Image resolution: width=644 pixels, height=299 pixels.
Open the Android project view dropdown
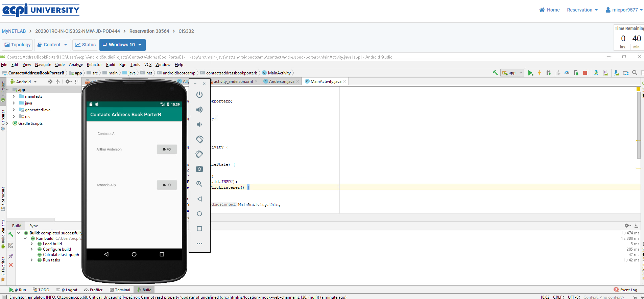(23, 82)
